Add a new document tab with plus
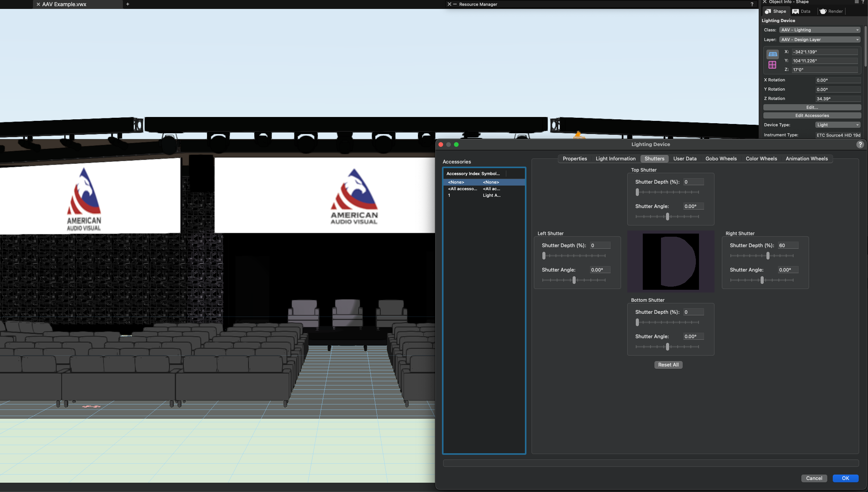The width and height of the screenshot is (868, 492). point(128,4)
